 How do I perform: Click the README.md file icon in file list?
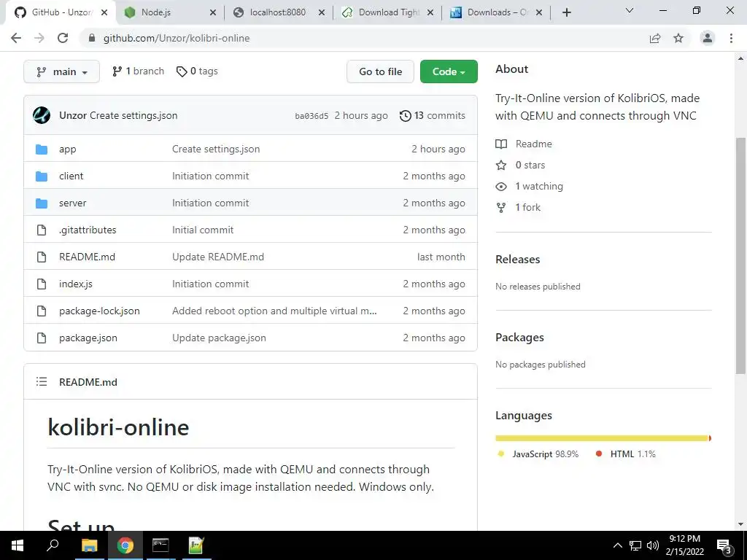pyautogui.click(x=42, y=257)
